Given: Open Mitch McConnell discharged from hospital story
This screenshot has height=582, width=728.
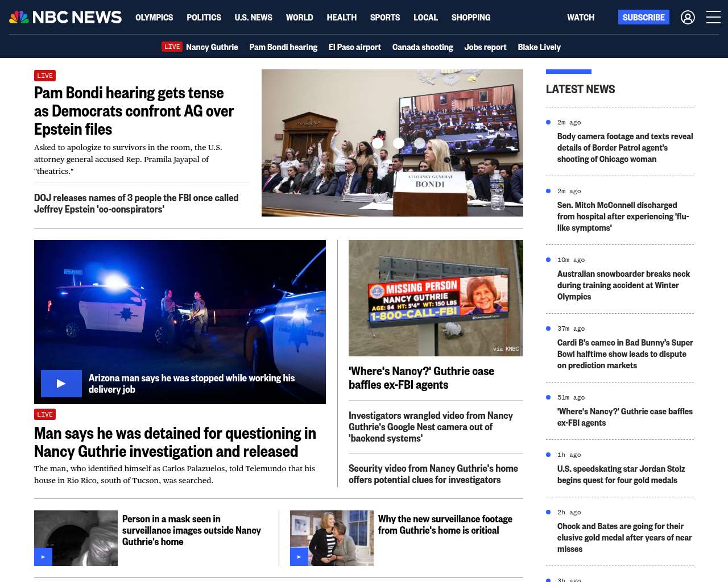Looking at the screenshot, I should (623, 217).
